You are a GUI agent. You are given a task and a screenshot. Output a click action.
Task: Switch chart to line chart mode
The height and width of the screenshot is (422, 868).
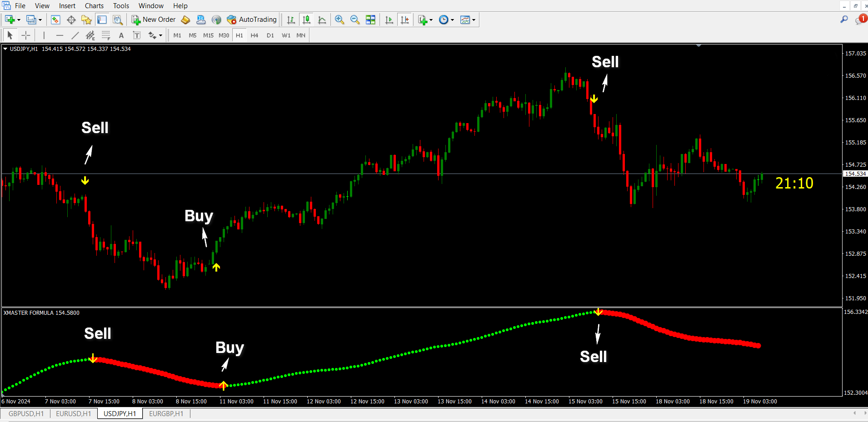point(322,20)
